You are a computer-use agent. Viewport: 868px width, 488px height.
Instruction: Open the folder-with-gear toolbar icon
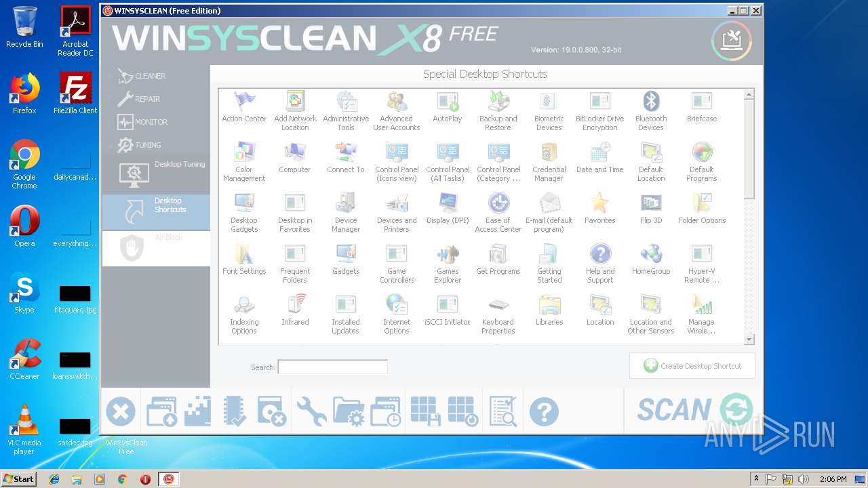tap(349, 411)
